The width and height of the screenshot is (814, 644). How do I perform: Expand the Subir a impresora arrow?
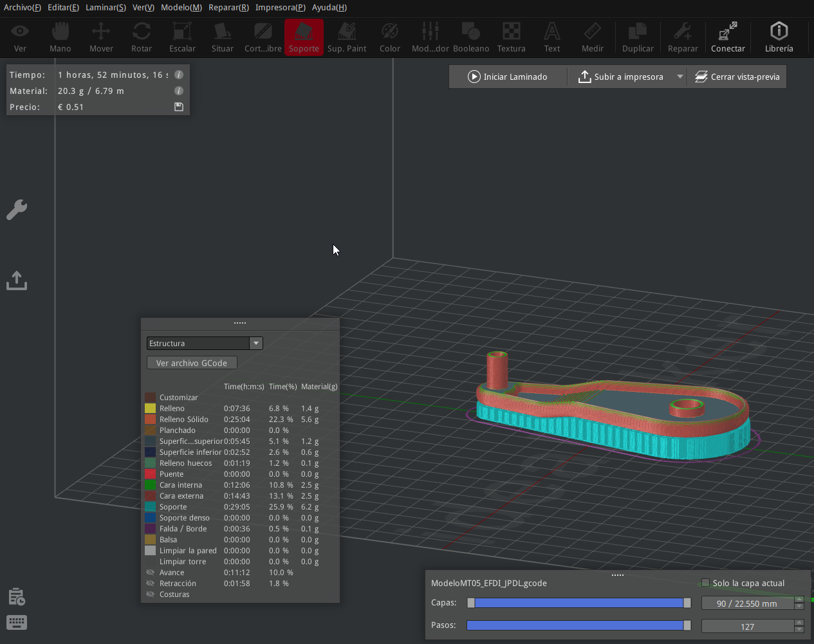(680, 77)
